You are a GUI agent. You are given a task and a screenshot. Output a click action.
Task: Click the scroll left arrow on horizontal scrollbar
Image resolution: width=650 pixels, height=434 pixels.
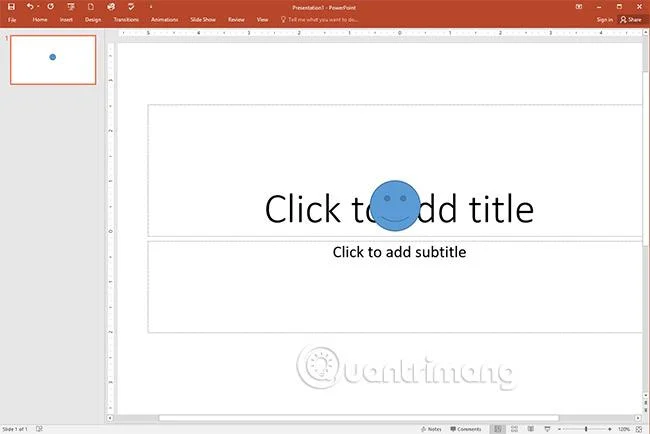(x=110, y=418)
